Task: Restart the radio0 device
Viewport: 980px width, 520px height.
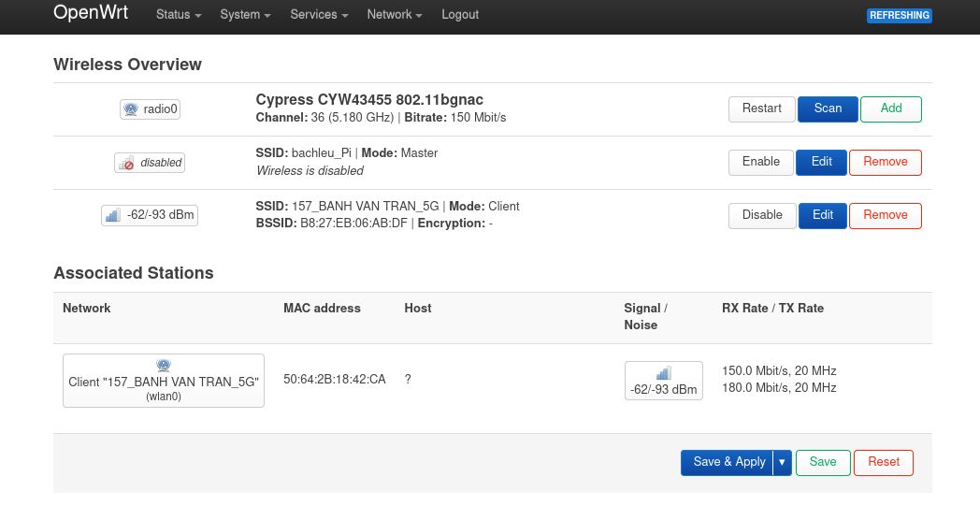Action: click(x=761, y=109)
